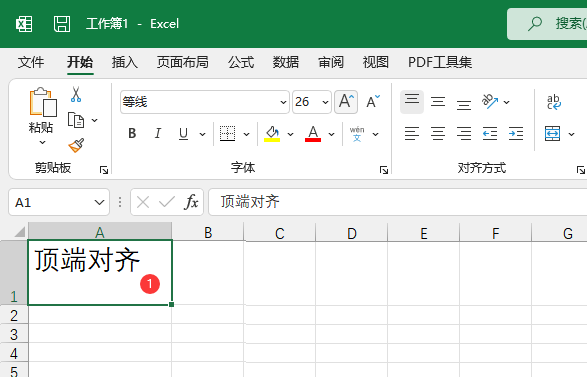Screen dimensions: 587x377
Task: Open alignment settings dialog launcher
Action: pos(581,170)
